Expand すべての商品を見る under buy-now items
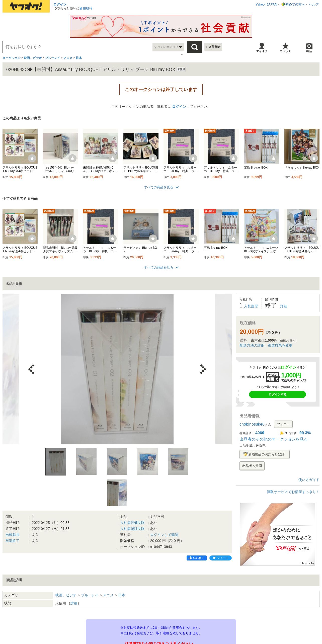Viewport: 322px width, 644px height. [161, 268]
